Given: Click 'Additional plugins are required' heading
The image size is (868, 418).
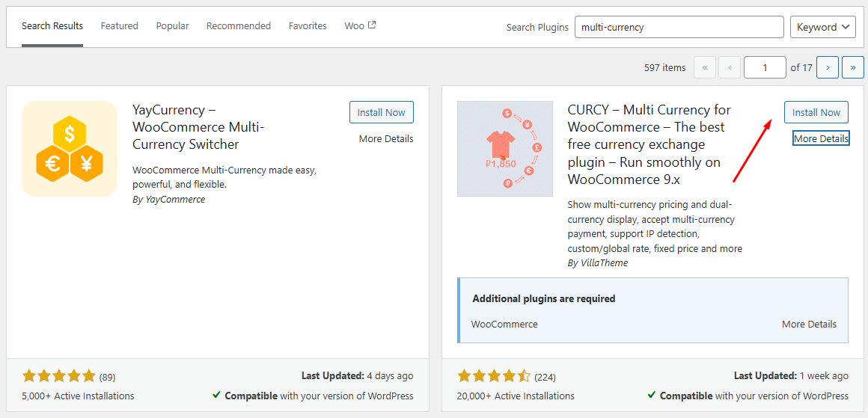Looking at the screenshot, I should [x=543, y=298].
